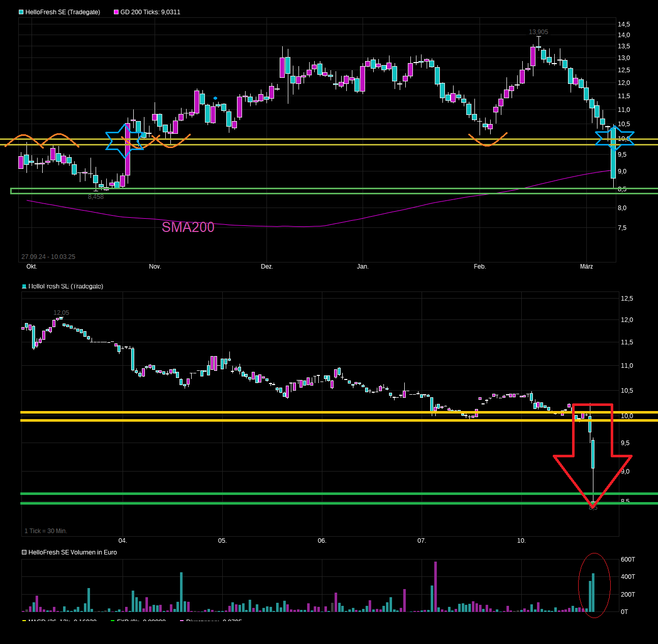
Task: Toggle visibility of the GD 200 Ticks line
Action: click(116, 12)
